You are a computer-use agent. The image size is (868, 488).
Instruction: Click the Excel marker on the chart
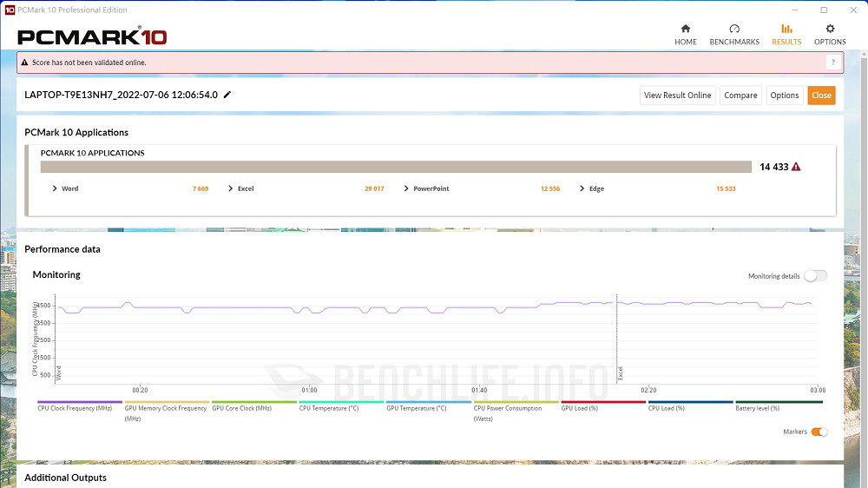(620, 373)
